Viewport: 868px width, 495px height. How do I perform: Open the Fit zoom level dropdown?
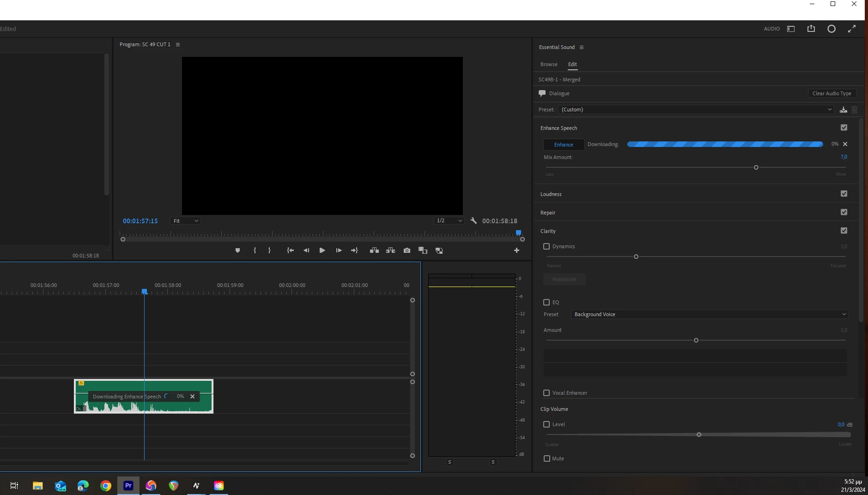pyautogui.click(x=186, y=221)
